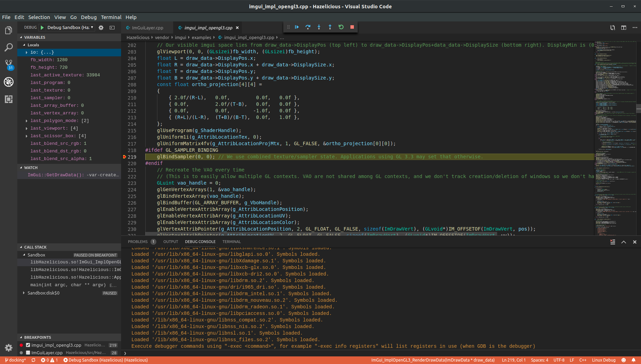Step Over the current line
Viewport: 641px width, 364px height.
pos(308,27)
